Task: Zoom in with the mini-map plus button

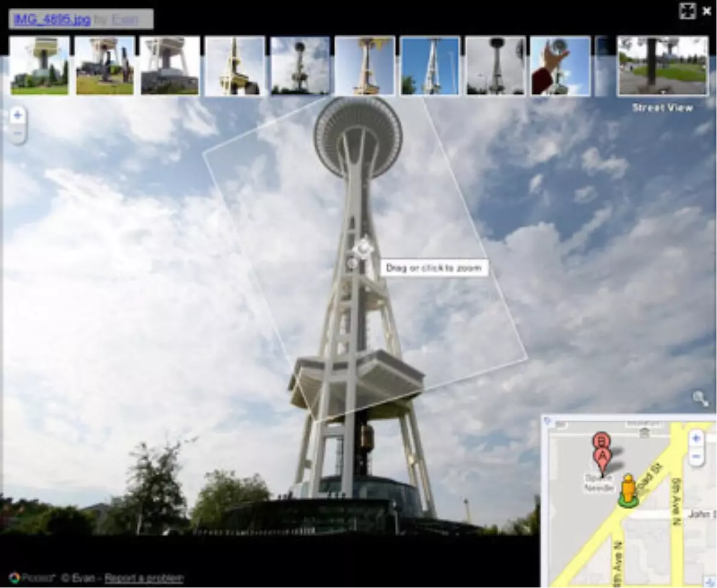Action: [x=695, y=438]
